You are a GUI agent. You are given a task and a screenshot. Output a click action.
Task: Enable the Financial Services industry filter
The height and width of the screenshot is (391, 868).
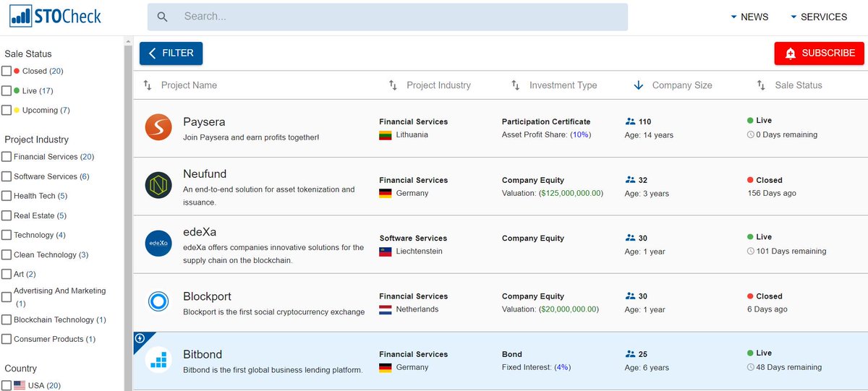7,156
